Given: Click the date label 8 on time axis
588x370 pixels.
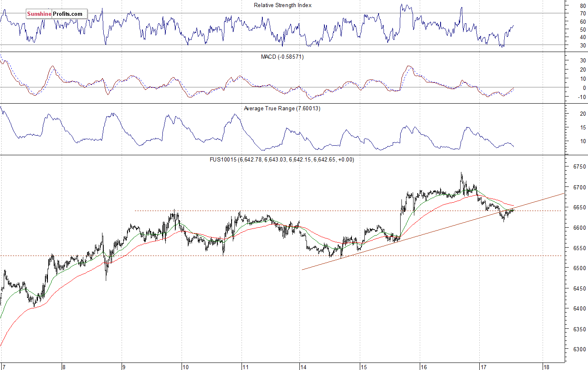Looking at the screenshot, I should 64,367.
